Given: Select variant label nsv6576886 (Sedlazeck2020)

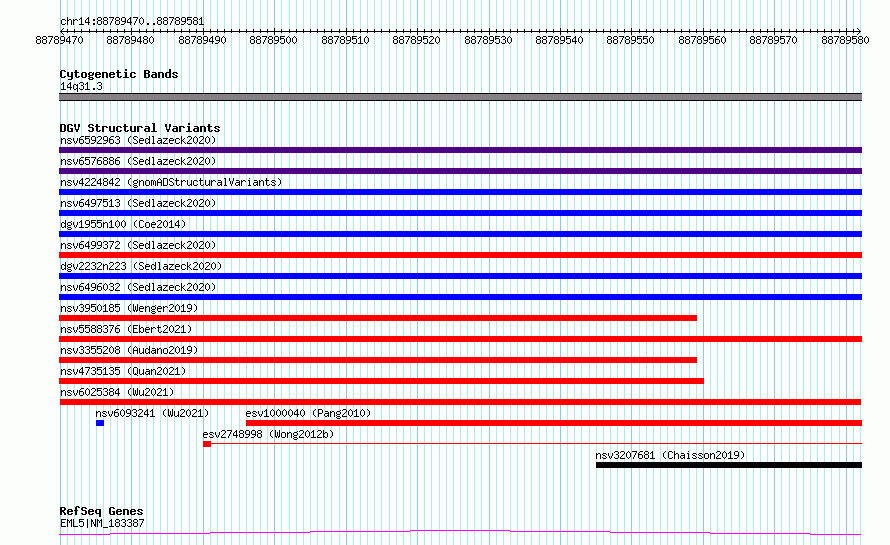Looking at the screenshot, I should click(x=138, y=161).
